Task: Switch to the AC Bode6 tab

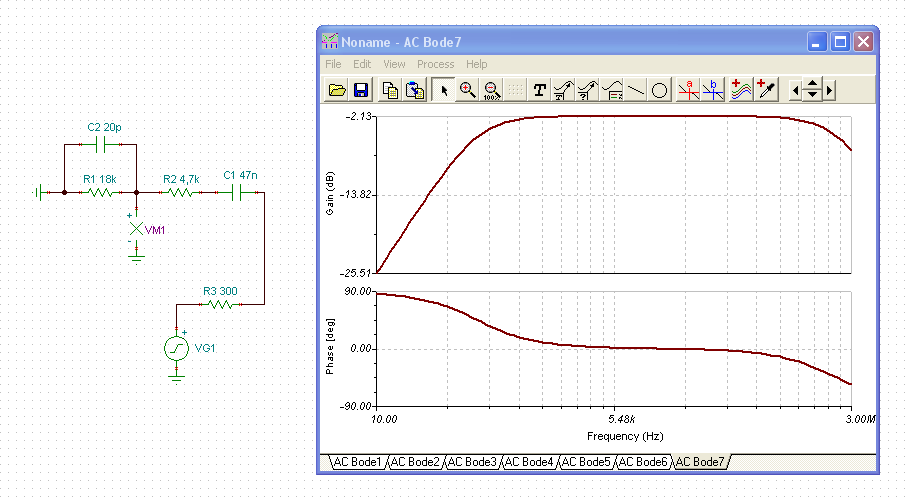Action: pos(643,462)
